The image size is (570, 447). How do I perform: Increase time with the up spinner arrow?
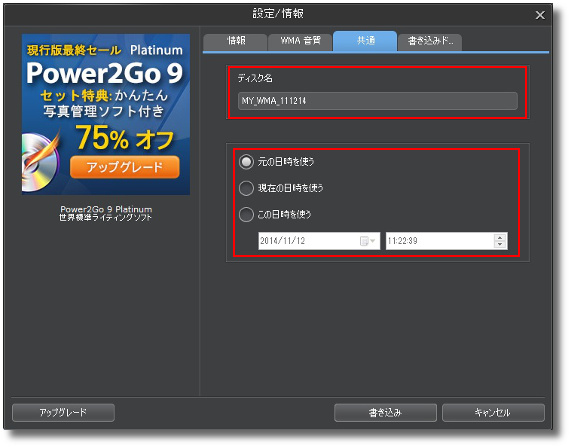click(x=500, y=237)
